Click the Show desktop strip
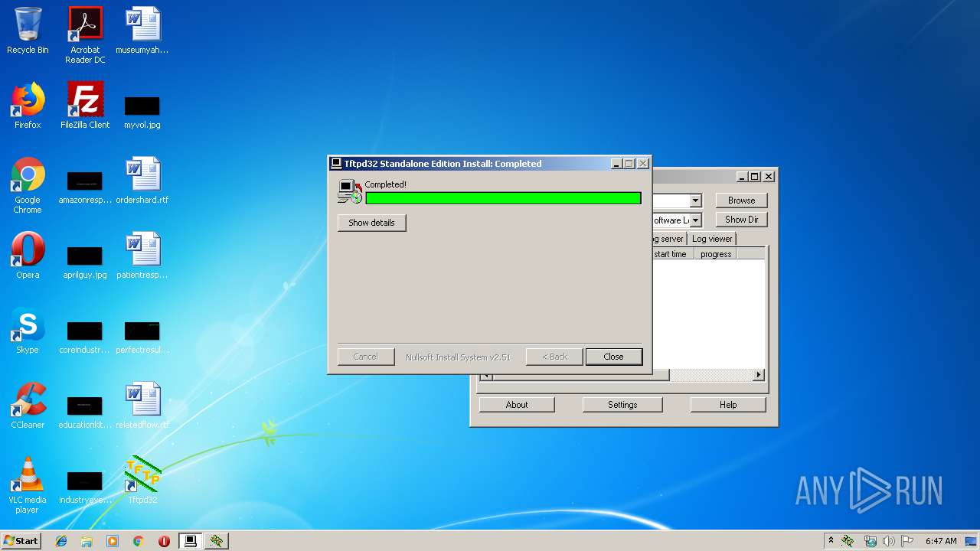 click(x=972, y=541)
